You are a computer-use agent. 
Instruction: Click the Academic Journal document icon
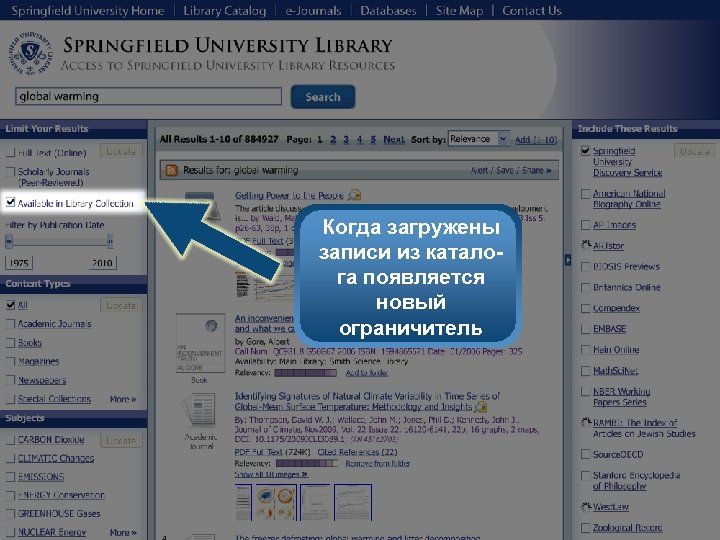tap(200, 411)
